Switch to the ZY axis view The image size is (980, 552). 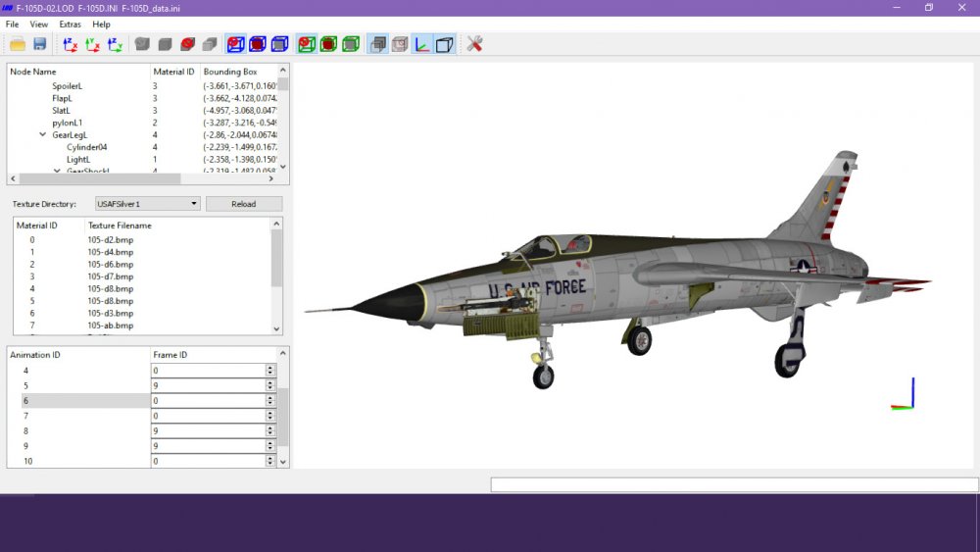coord(115,44)
